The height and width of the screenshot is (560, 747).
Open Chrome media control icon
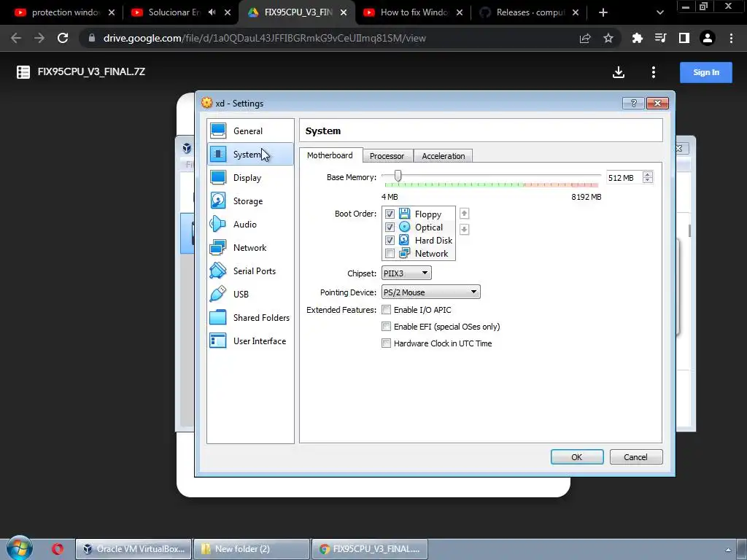660,38
